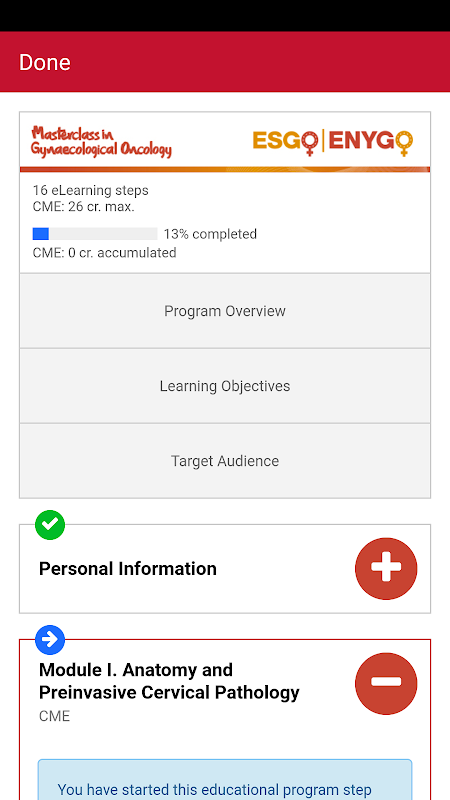Click the CME 0 cr. accumulated text
450x800 pixels.
coord(105,253)
